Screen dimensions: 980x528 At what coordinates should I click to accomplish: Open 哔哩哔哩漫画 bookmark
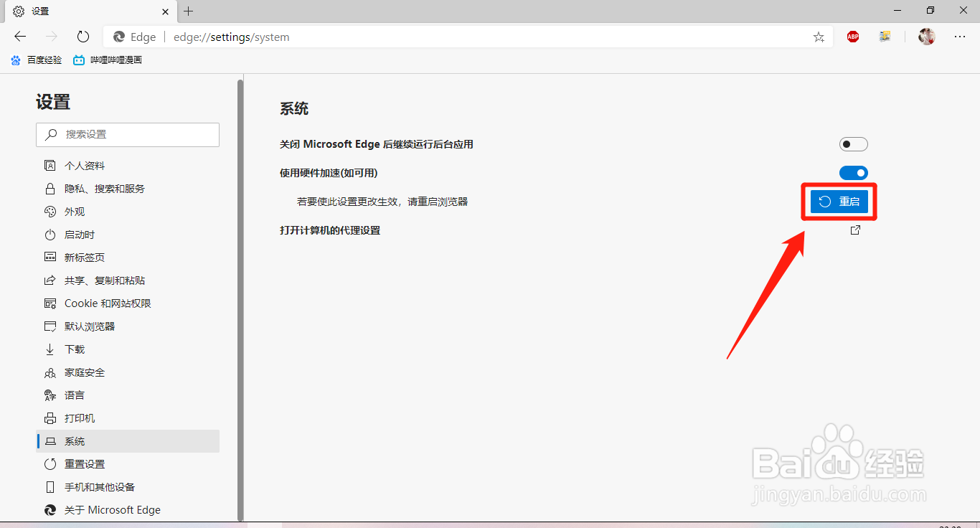[x=108, y=60]
